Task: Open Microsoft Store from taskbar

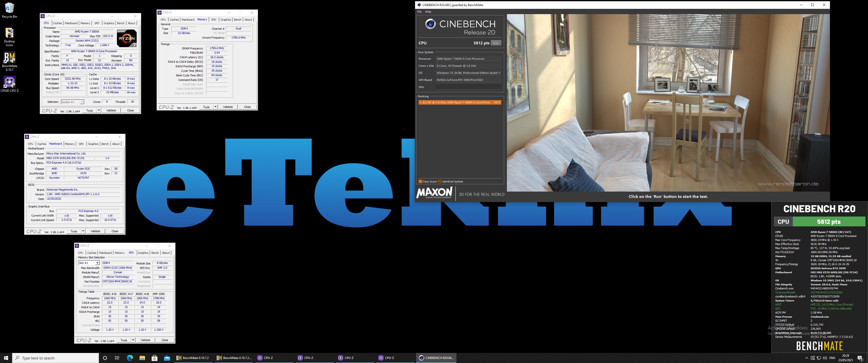Action: click(x=155, y=358)
